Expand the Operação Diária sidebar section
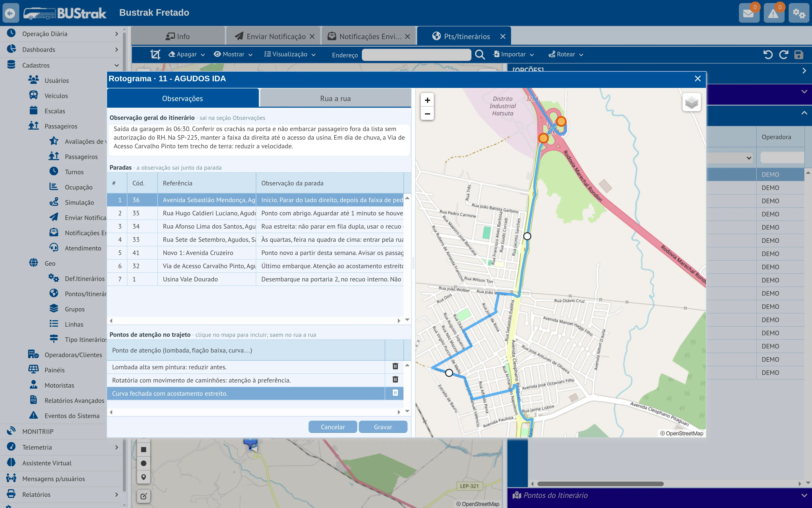The height and width of the screenshot is (508, 812). [61, 34]
